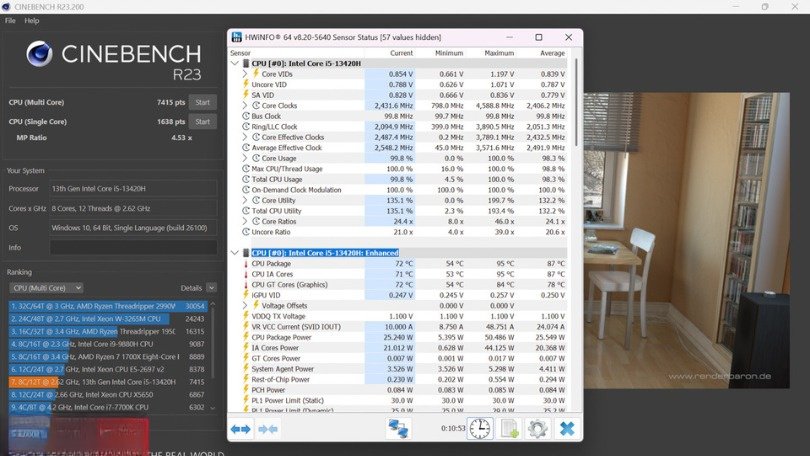Select the Intel Core i7-7700K ranking row
Image resolution: width=810 pixels, height=456 pixels.
pyautogui.click(x=108, y=407)
